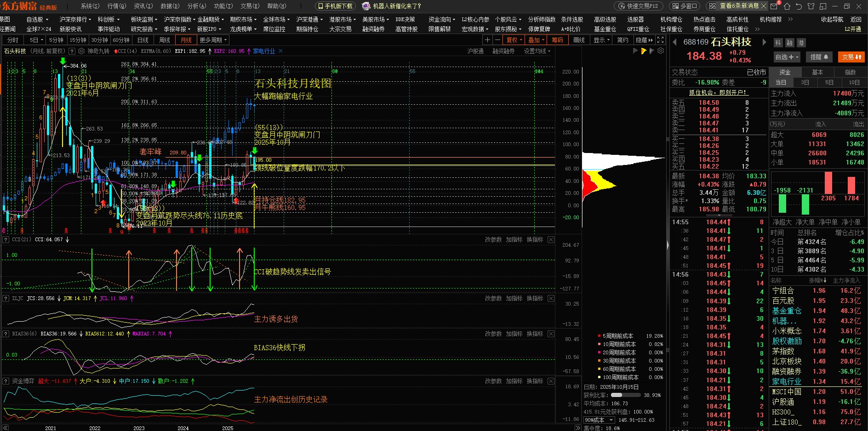
Task: Close the ZLJC indicator panel
Action: coord(551,299)
